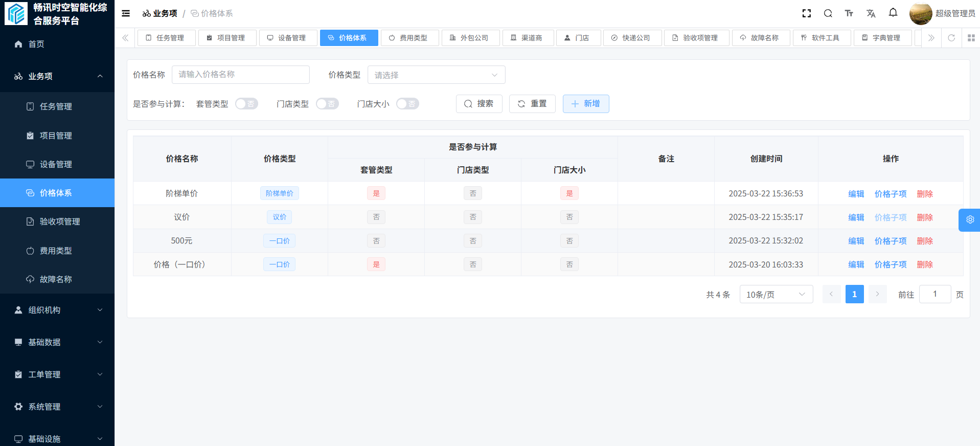Toggle the 门店类型 filter switch

pyautogui.click(x=327, y=104)
